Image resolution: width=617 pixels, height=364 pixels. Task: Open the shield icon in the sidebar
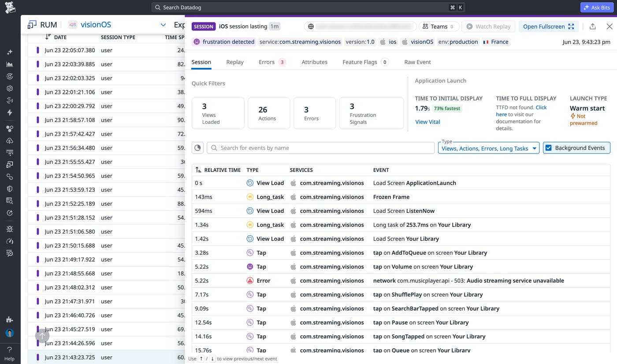[x=10, y=189]
